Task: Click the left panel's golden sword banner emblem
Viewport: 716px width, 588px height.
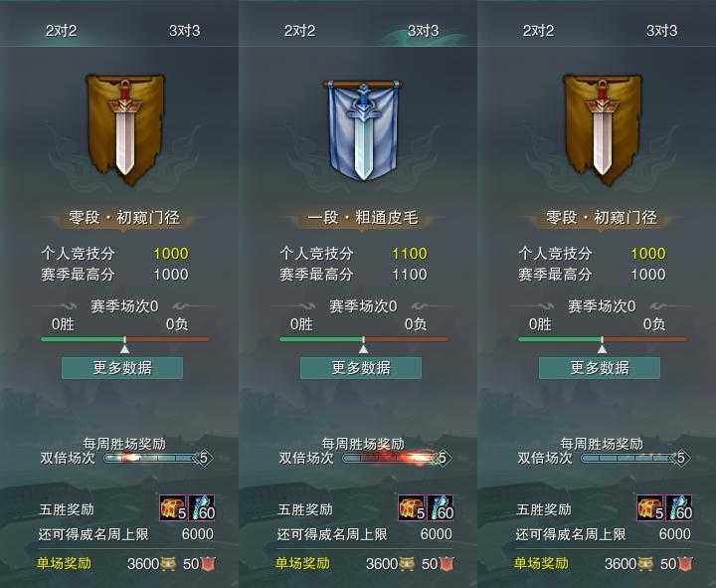Action: point(125,129)
